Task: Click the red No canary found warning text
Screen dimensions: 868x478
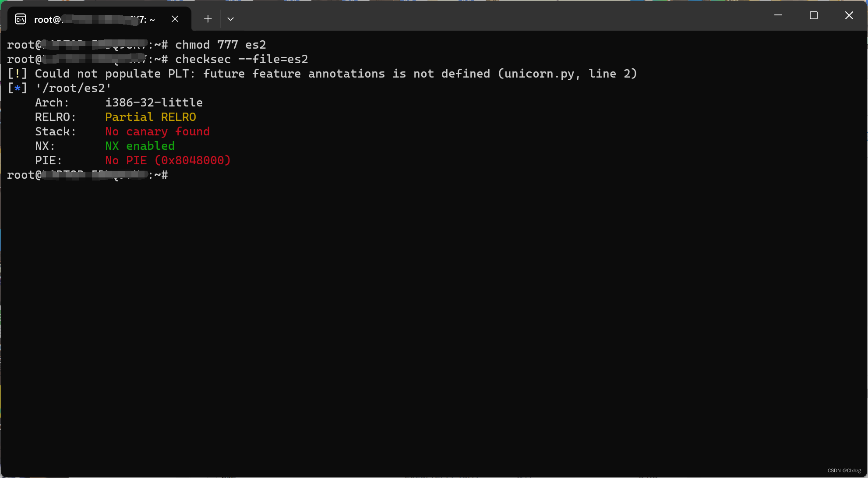Action: coord(157,131)
